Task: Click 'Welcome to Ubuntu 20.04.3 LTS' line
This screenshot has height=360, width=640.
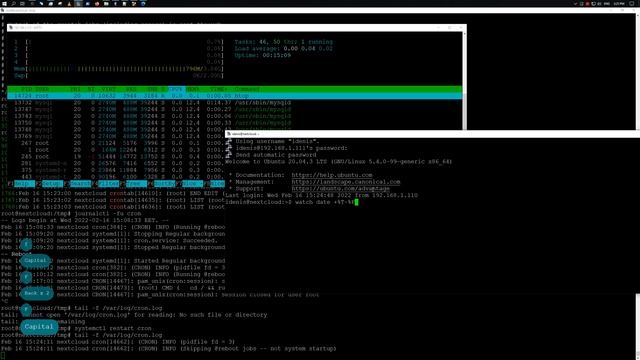Action: click(338, 162)
